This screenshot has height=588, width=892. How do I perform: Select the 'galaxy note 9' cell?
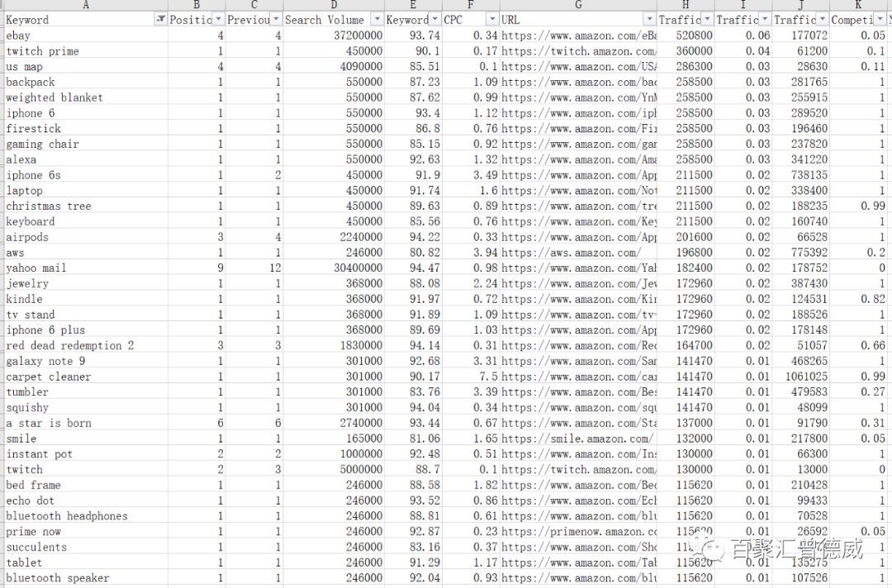click(85, 361)
